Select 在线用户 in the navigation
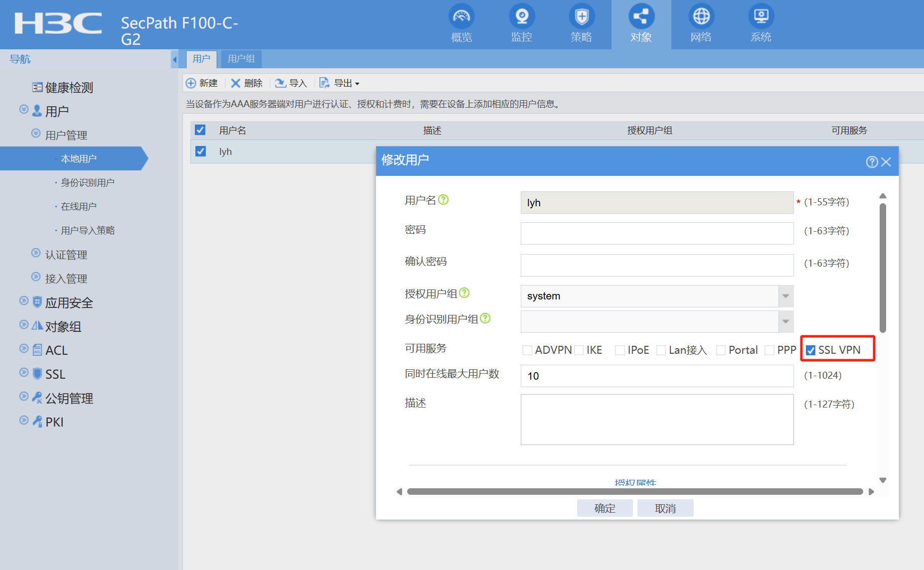 click(x=79, y=206)
